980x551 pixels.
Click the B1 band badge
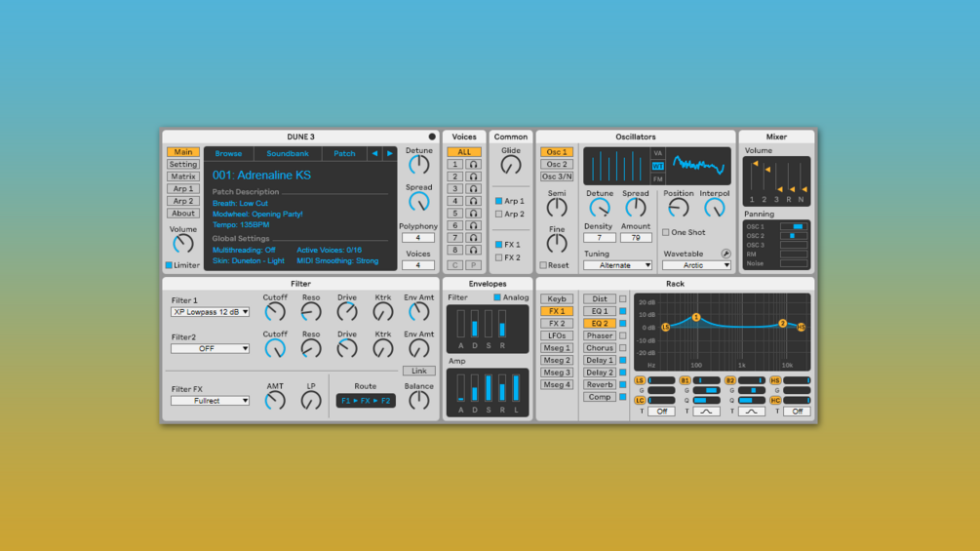[x=685, y=380]
